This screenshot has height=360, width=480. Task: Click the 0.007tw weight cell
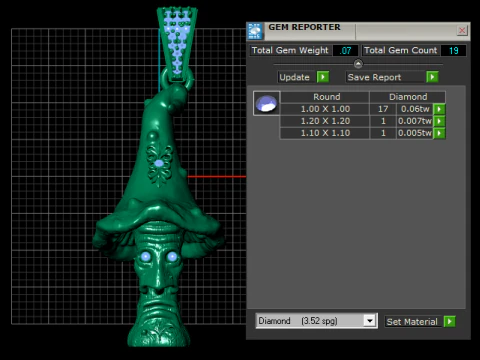415,121
